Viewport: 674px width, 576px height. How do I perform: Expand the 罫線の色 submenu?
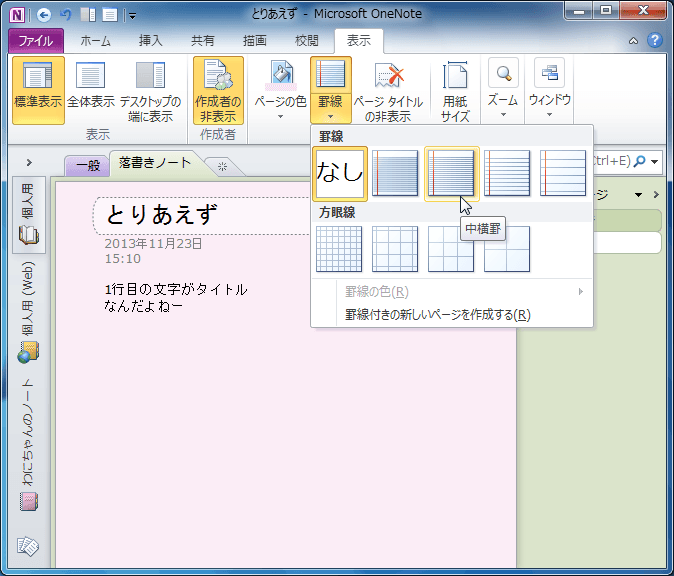(x=452, y=292)
